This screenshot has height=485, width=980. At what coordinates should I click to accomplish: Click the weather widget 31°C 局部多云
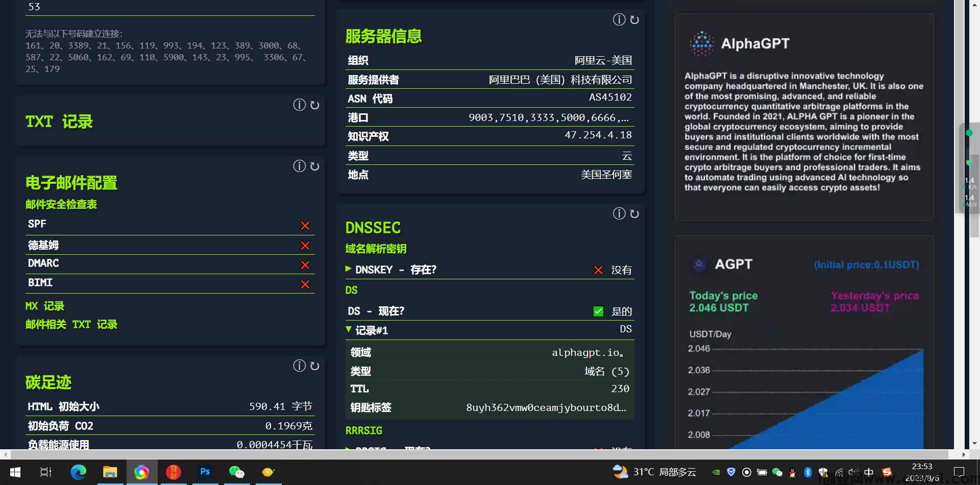click(654, 472)
